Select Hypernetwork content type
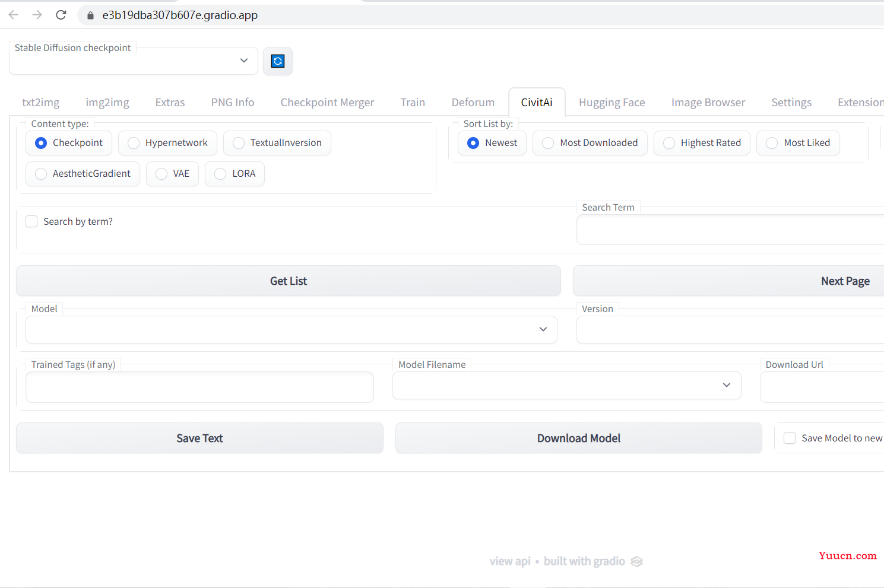The image size is (884, 588). (167, 143)
